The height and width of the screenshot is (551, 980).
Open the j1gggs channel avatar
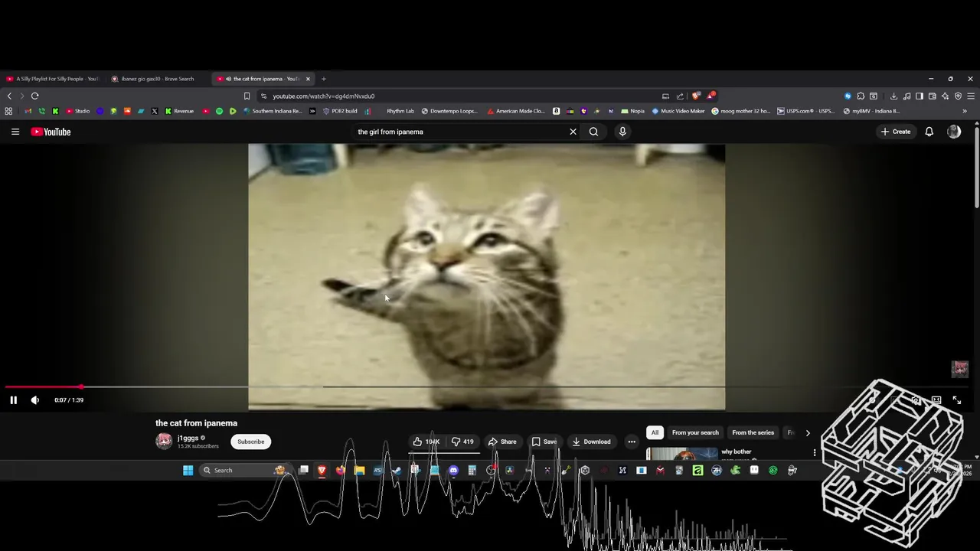click(164, 441)
